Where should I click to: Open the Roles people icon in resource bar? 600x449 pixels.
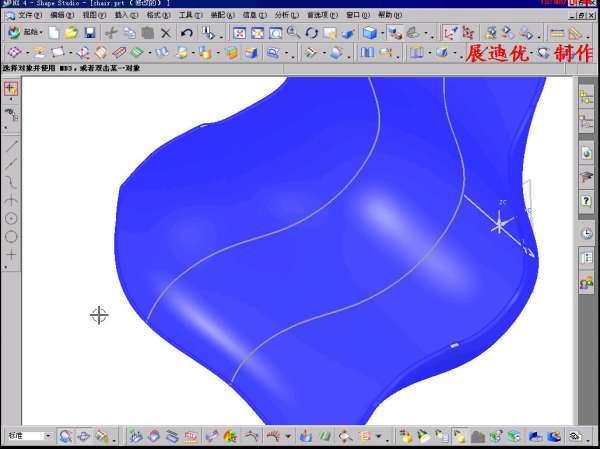point(586,284)
